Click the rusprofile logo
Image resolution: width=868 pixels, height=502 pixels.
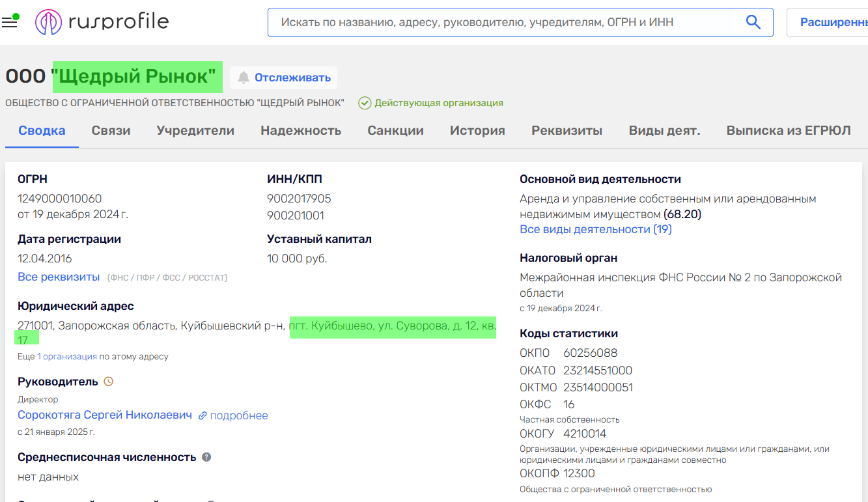click(x=102, y=22)
